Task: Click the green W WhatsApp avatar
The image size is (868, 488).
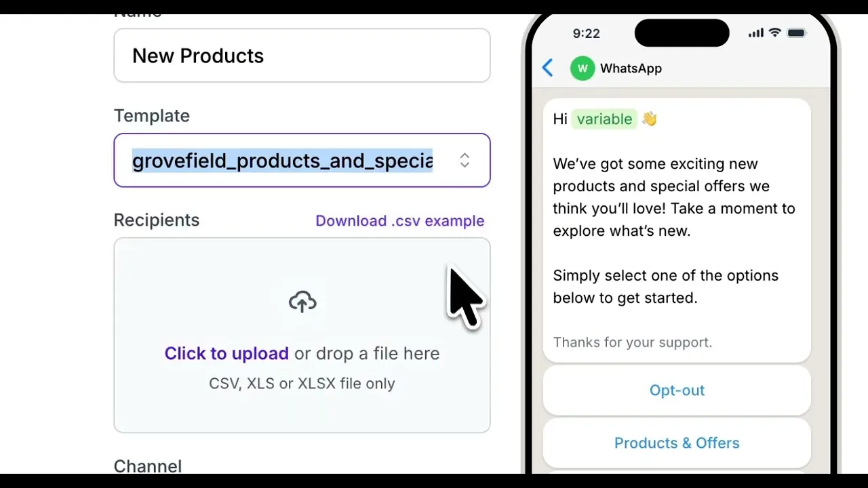Action: coord(582,68)
